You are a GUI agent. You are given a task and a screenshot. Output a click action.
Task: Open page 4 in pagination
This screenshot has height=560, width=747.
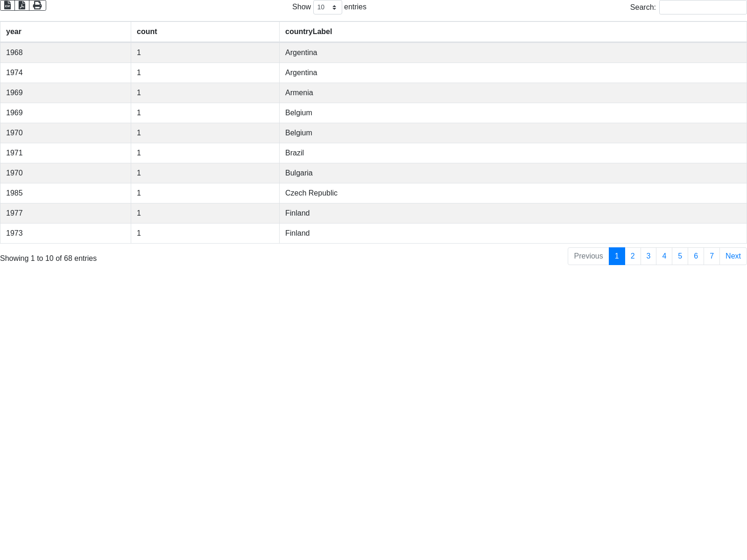[664, 256]
